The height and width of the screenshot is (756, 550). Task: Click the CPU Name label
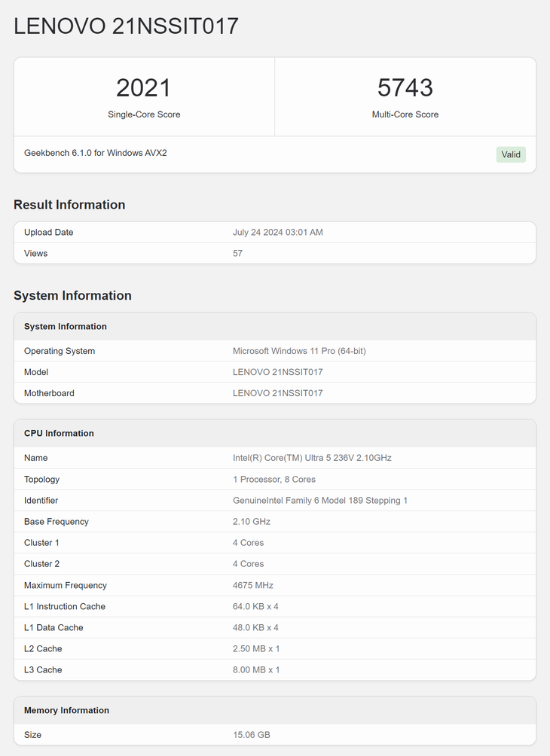[x=35, y=458]
